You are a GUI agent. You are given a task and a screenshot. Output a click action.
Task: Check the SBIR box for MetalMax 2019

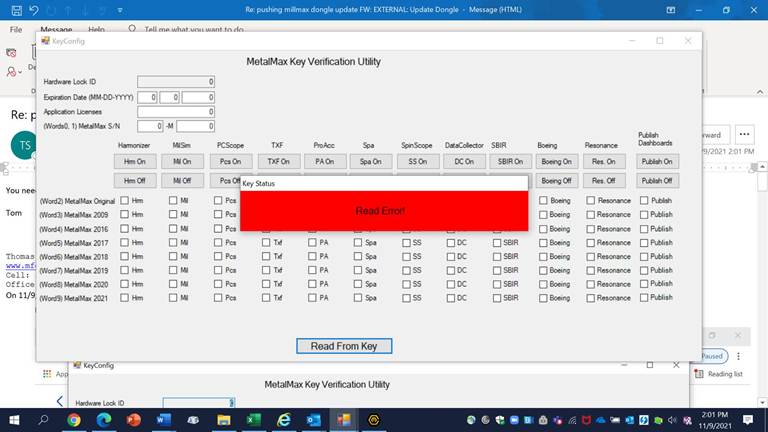497,270
